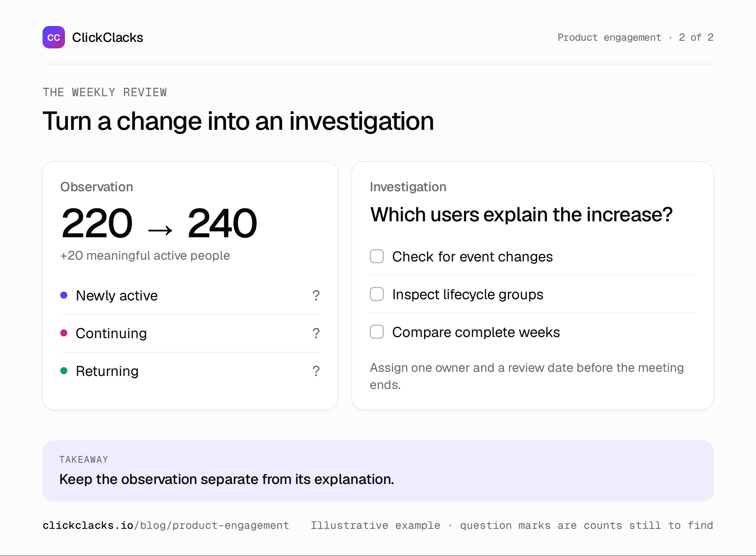Screen dimensions: 756x556
Task: Tick the Check for event changes checkbox
Action: click(377, 256)
